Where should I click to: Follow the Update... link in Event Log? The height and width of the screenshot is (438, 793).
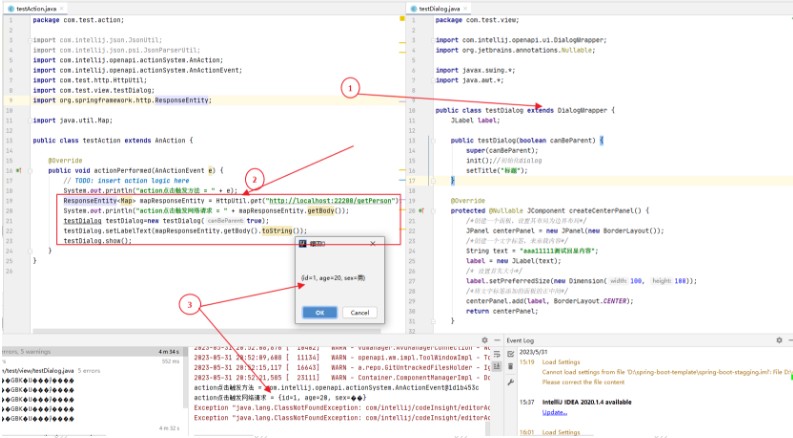pyautogui.click(x=554, y=412)
